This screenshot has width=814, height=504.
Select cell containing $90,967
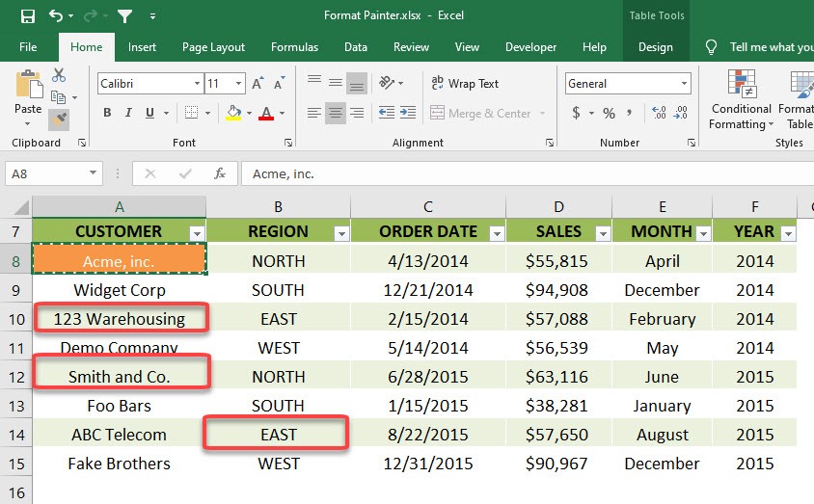(x=556, y=463)
